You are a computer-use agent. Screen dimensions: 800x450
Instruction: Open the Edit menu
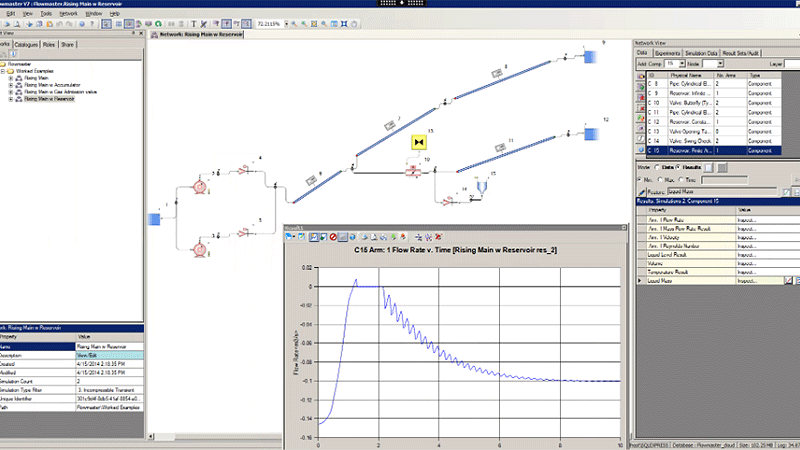point(11,13)
